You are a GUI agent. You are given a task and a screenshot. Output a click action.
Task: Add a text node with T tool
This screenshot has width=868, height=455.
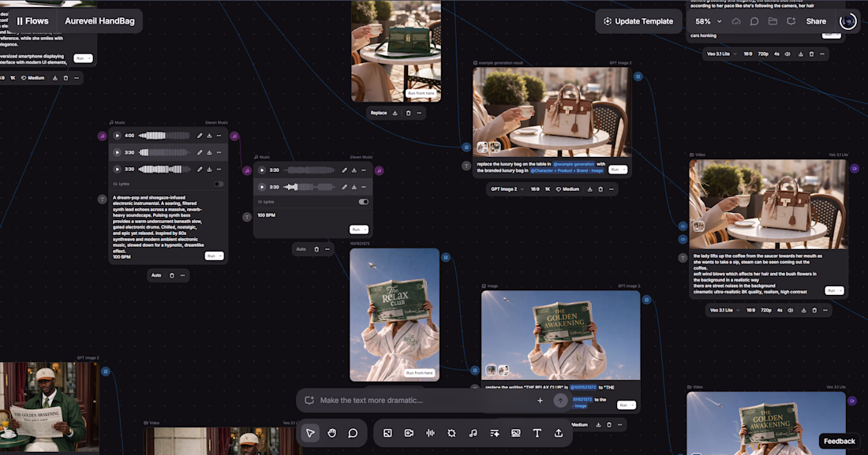[x=537, y=433]
